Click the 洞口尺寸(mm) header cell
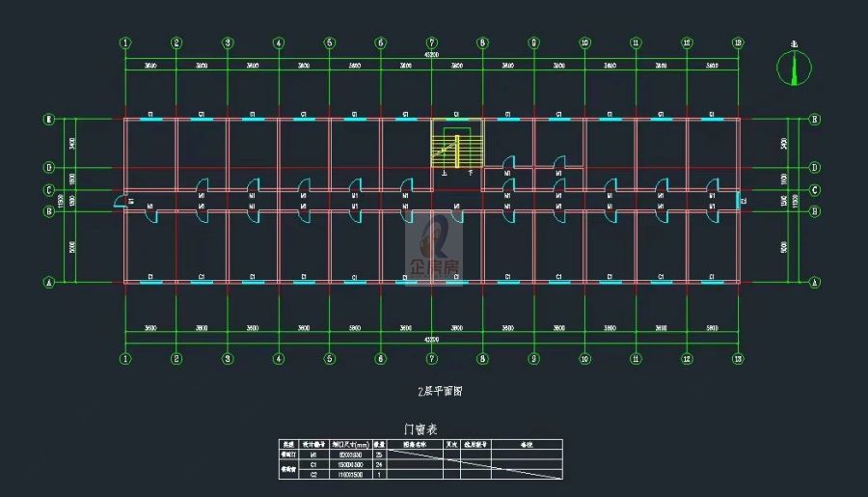868x497 pixels. (351, 444)
